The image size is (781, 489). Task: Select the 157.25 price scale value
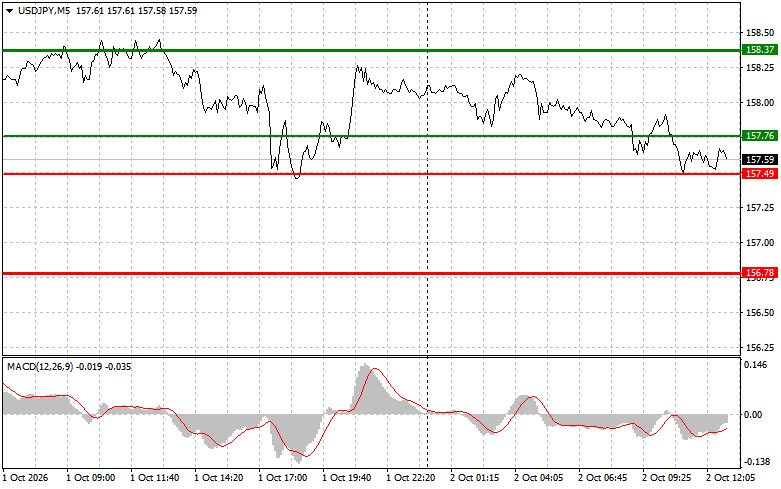[x=760, y=208]
